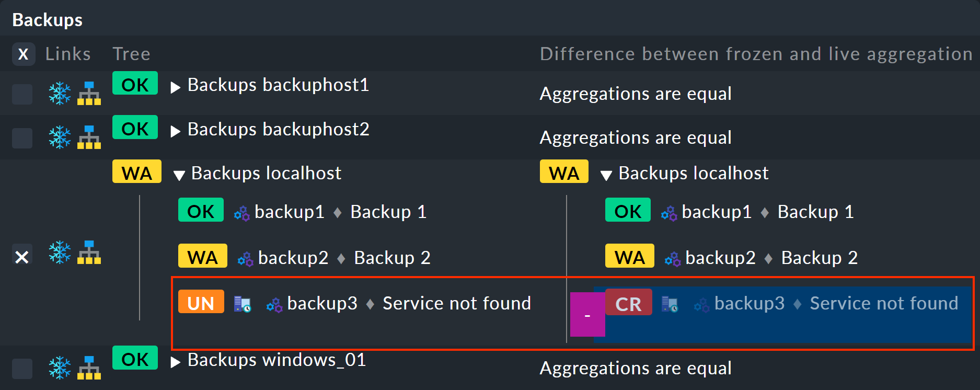Click the Backups view heading
The width and height of the screenshot is (980, 390).
47,20
